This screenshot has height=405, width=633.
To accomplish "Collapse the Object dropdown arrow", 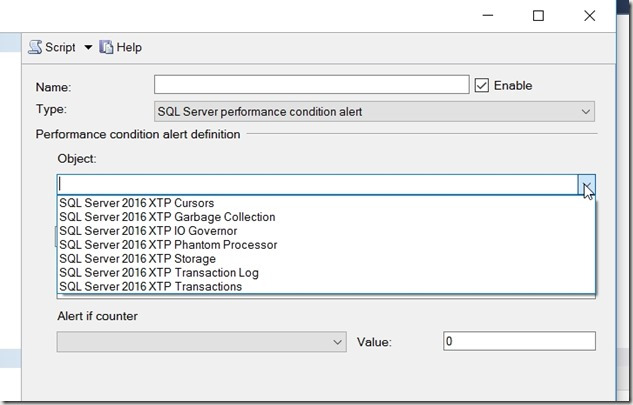I will click(x=587, y=184).
